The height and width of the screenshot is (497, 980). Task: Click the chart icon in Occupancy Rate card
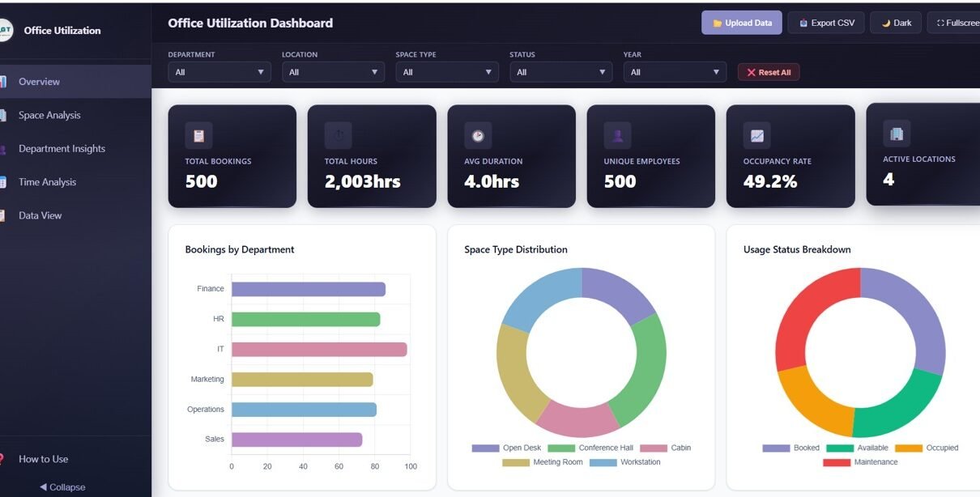(757, 135)
